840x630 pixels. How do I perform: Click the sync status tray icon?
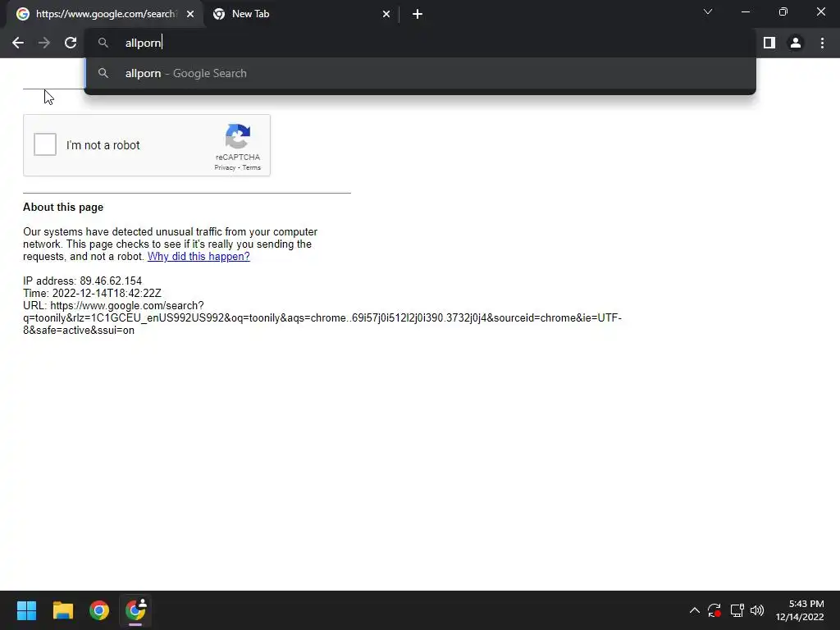point(714,610)
